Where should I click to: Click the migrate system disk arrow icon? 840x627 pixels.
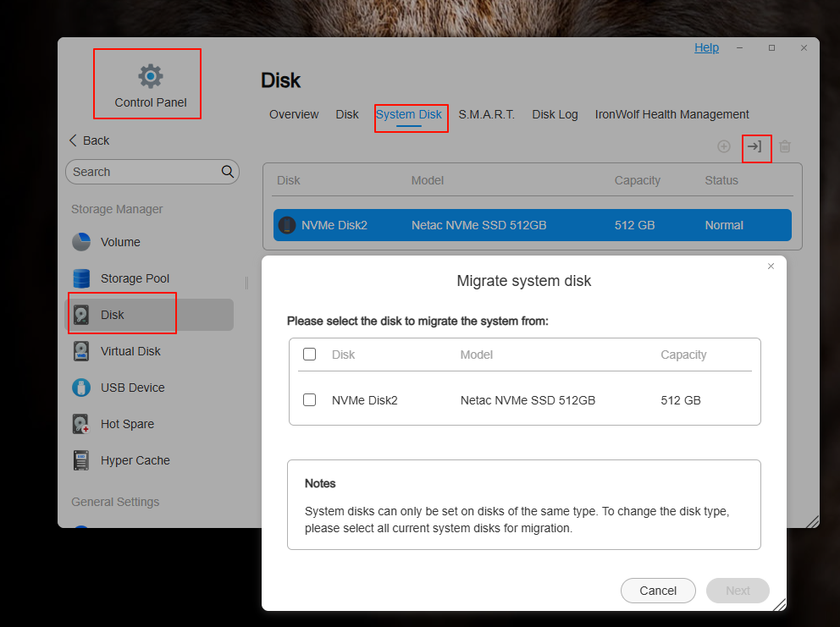754,146
